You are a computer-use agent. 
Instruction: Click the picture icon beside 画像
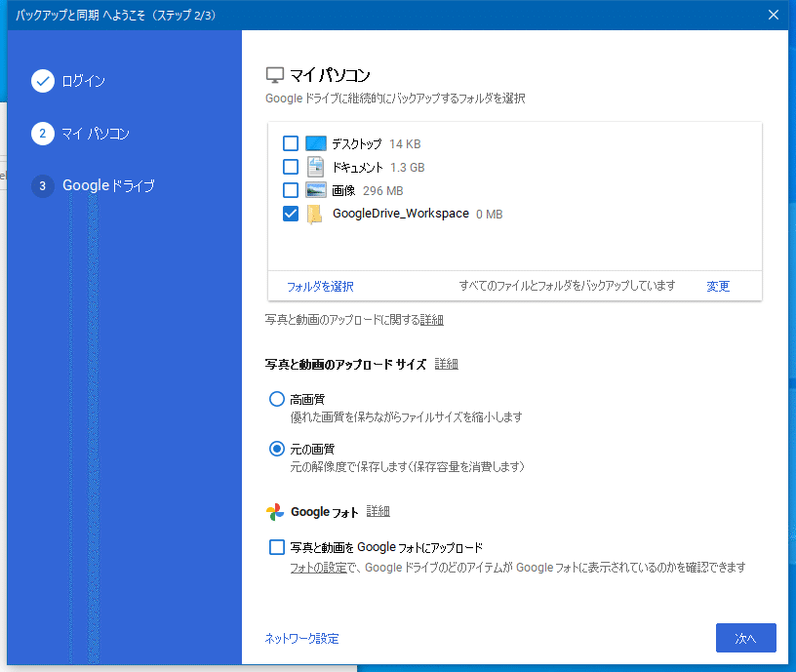[x=313, y=189]
